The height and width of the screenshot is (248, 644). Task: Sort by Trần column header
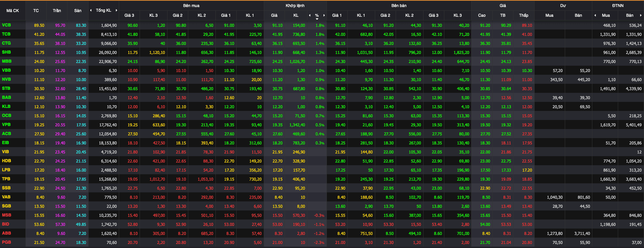[57, 11]
